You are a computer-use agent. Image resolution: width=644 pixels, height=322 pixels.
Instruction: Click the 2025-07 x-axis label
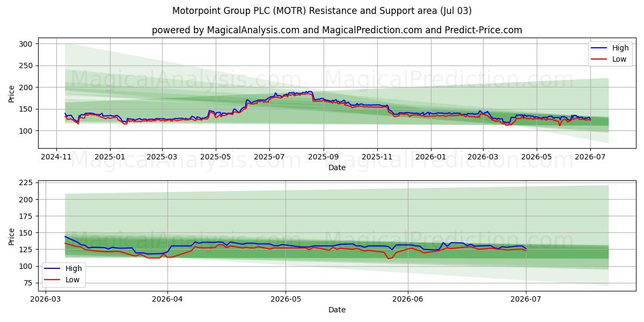(269, 157)
